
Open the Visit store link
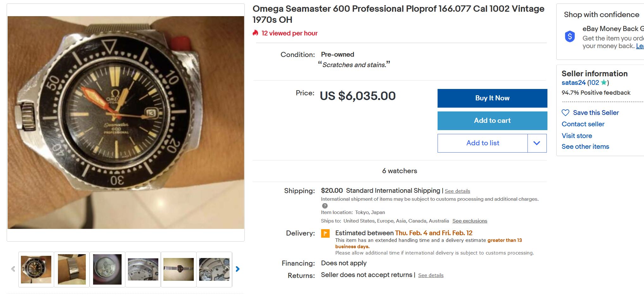pos(577,136)
